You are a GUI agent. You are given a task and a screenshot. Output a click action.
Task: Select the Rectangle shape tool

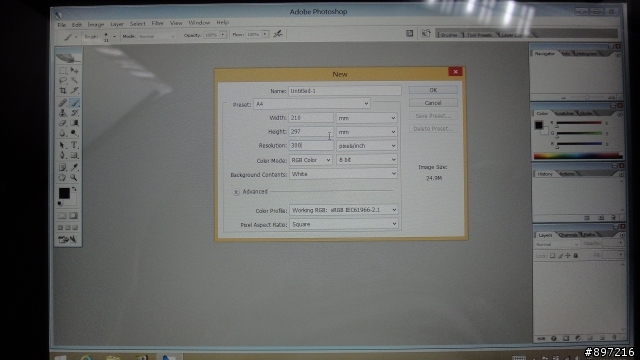74,155
